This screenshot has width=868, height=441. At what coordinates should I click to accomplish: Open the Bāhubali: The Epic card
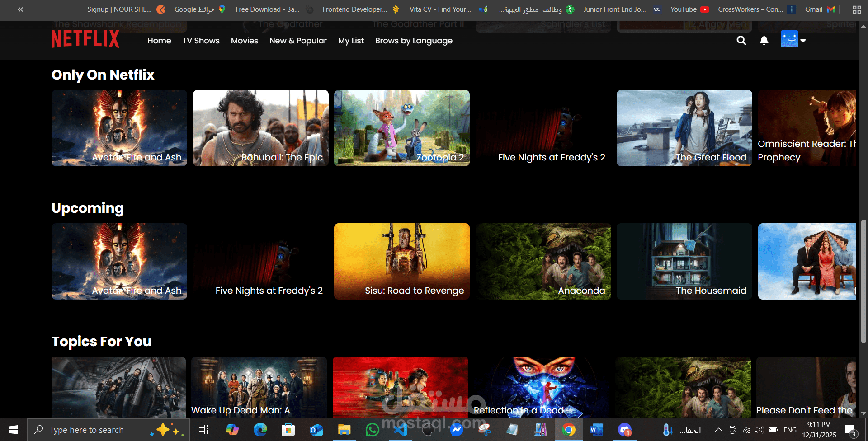pos(261,128)
